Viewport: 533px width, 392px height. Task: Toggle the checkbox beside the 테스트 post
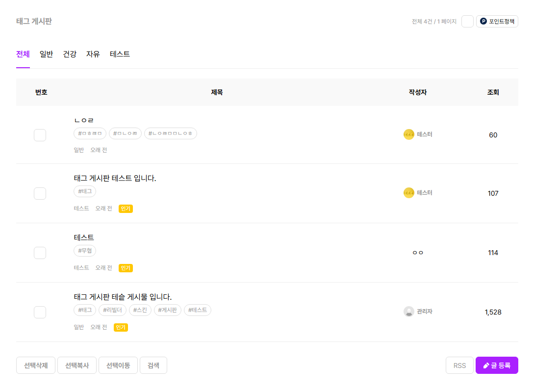click(40, 253)
